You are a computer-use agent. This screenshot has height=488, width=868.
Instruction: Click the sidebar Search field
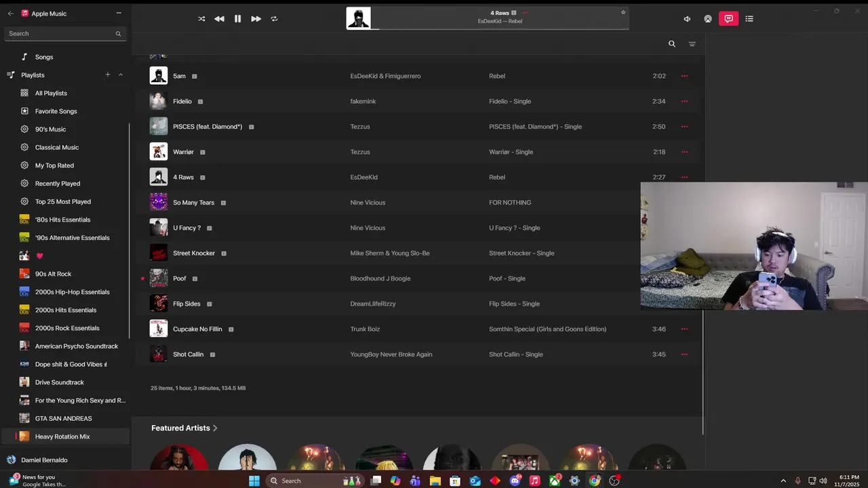pyautogui.click(x=65, y=34)
